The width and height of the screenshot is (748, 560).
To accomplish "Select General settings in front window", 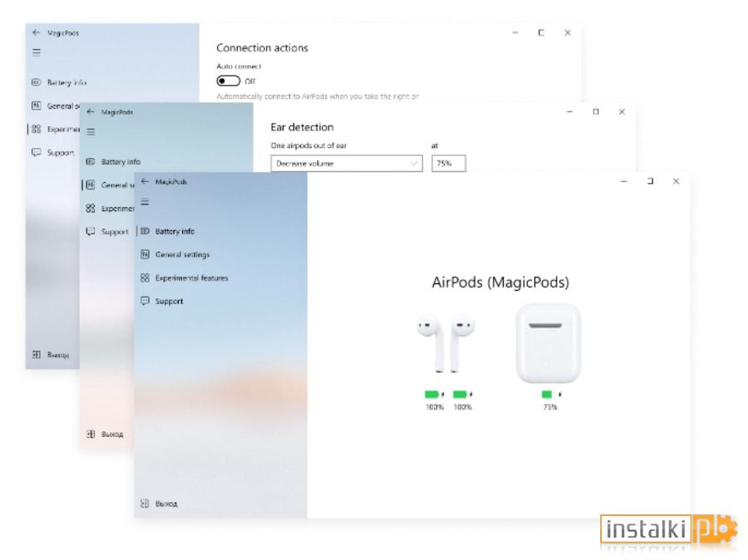I will (x=182, y=255).
